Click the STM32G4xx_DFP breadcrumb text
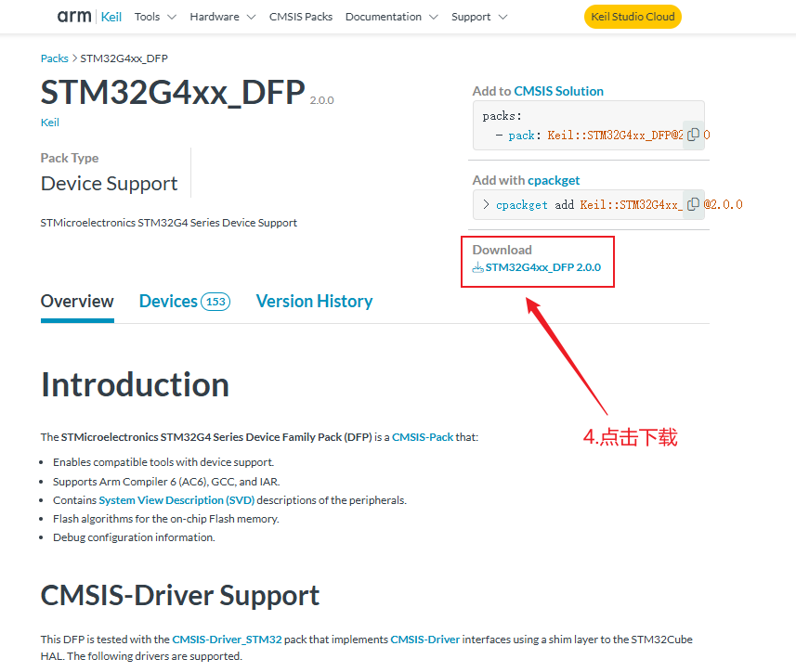 coord(124,58)
